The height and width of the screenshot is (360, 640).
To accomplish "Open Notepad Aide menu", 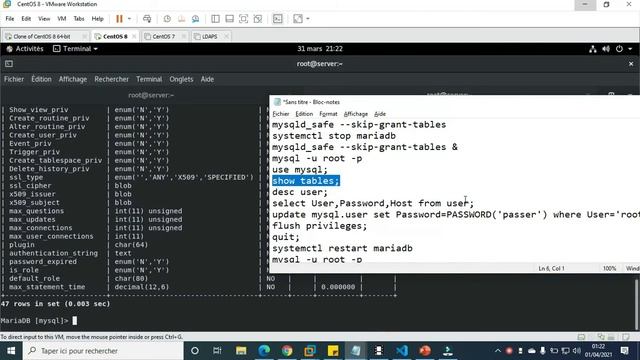I will click(380, 114).
